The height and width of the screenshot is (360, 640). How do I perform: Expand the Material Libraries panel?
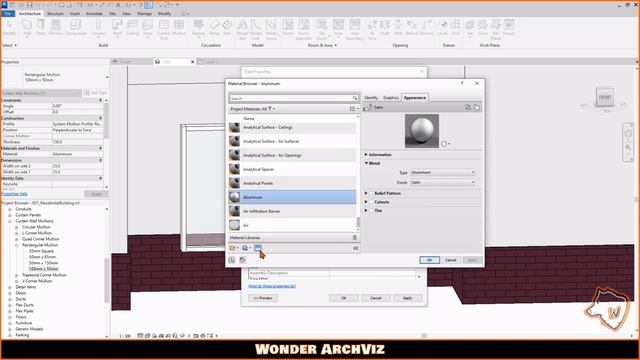(x=355, y=238)
